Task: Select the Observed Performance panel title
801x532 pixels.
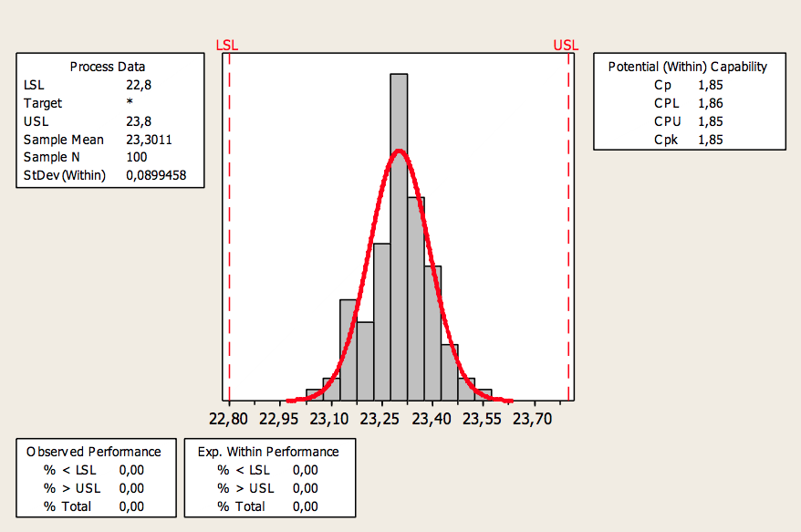Action: pos(94,452)
